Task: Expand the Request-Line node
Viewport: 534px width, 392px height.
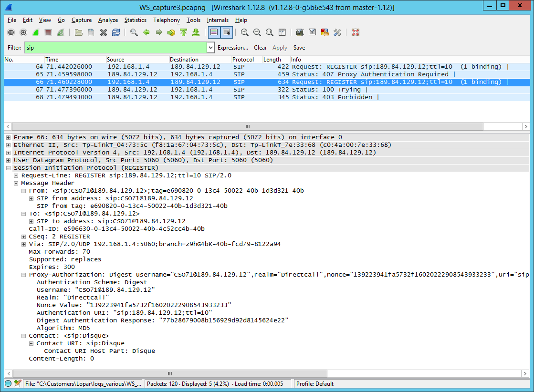Action: (16, 175)
